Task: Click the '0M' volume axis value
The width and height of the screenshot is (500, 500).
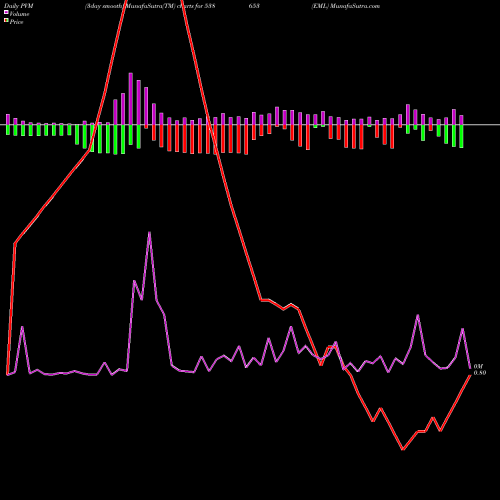Action: [478, 367]
